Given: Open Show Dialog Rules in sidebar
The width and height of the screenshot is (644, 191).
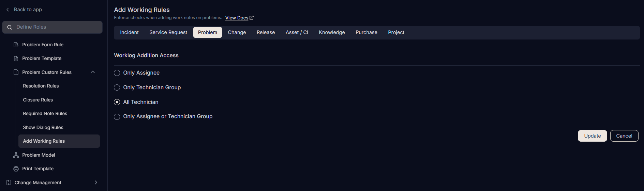Looking at the screenshot, I should 43,128.
